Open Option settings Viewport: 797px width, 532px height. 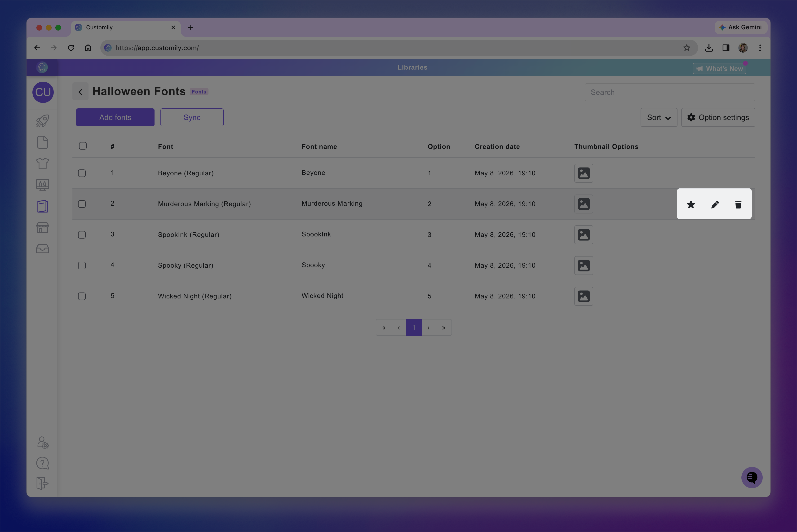(718, 117)
